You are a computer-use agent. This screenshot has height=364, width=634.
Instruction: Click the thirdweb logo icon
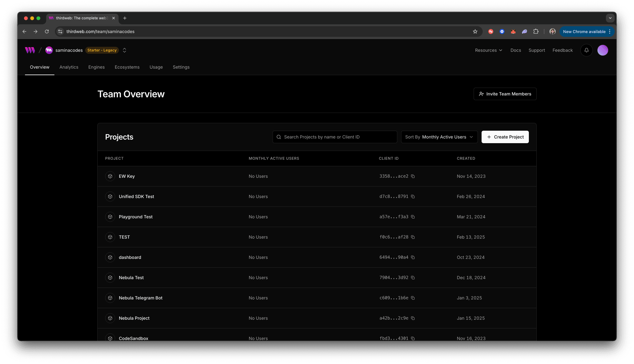tap(30, 50)
